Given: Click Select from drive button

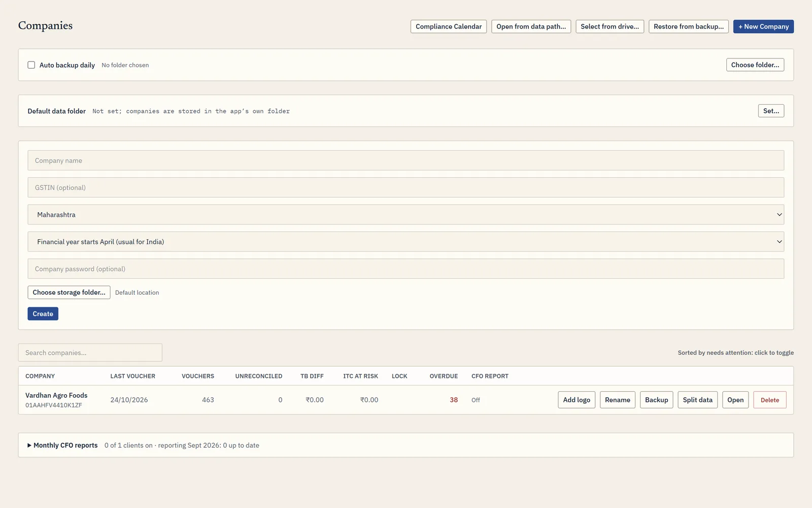Looking at the screenshot, I should point(610,26).
